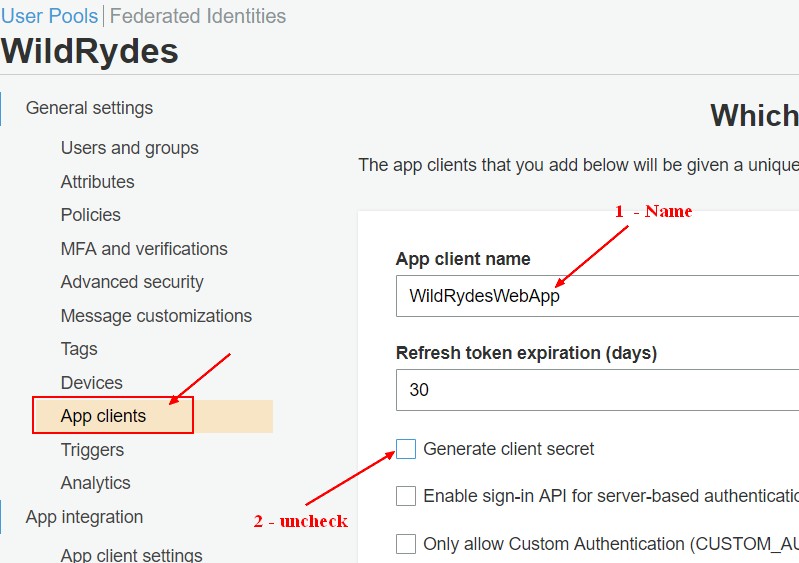Screen dimensions: 799x563
Task: Open MFA and verifications page
Action: tap(144, 249)
